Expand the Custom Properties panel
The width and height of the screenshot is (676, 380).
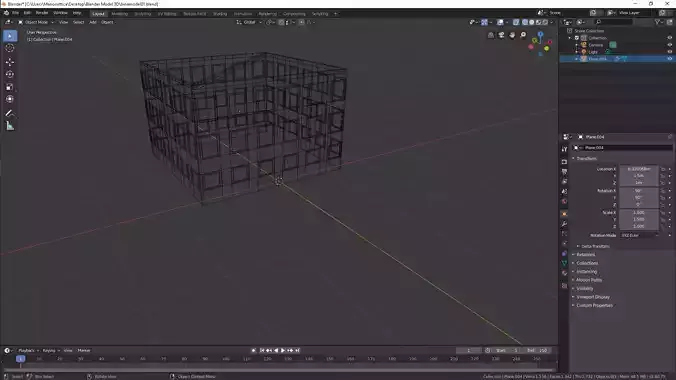[595, 305]
